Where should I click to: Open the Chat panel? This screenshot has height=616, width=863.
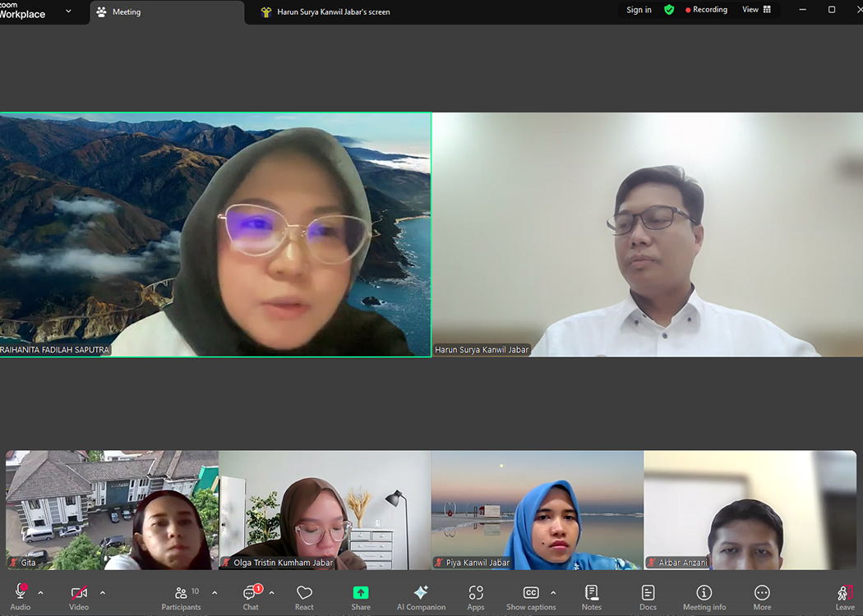[x=251, y=596]
